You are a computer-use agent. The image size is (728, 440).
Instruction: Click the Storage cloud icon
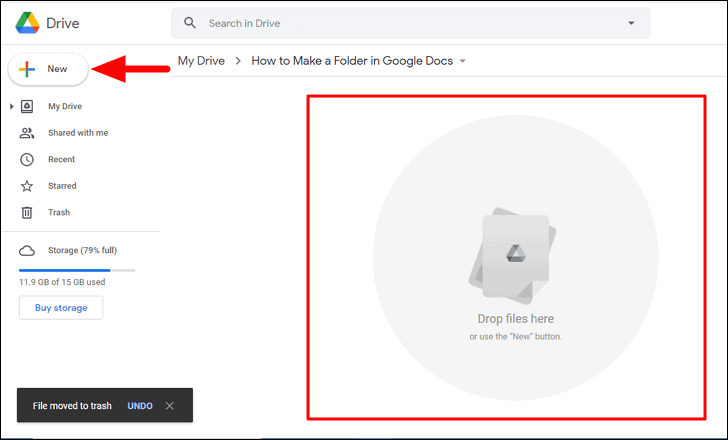(27, 251)
